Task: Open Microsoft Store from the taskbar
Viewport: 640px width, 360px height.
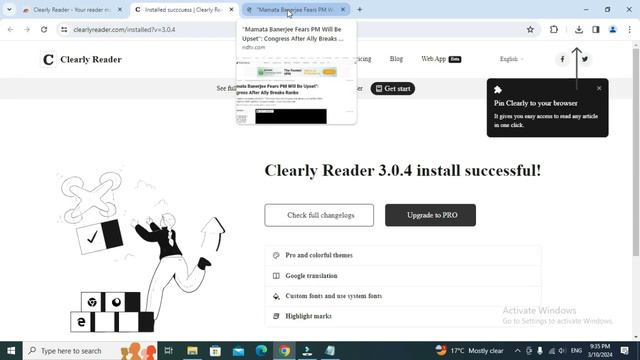Action: [215, 351]
